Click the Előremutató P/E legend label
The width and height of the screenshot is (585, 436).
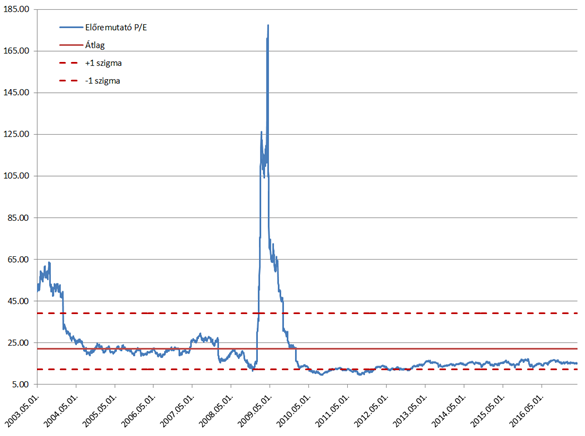click(116, 28)
